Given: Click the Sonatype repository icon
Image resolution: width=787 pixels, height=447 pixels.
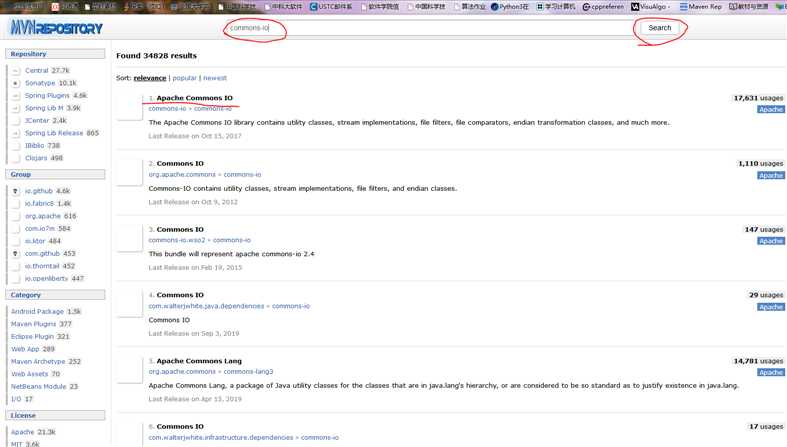Looking at the screenshot, I should click(16, 83).
